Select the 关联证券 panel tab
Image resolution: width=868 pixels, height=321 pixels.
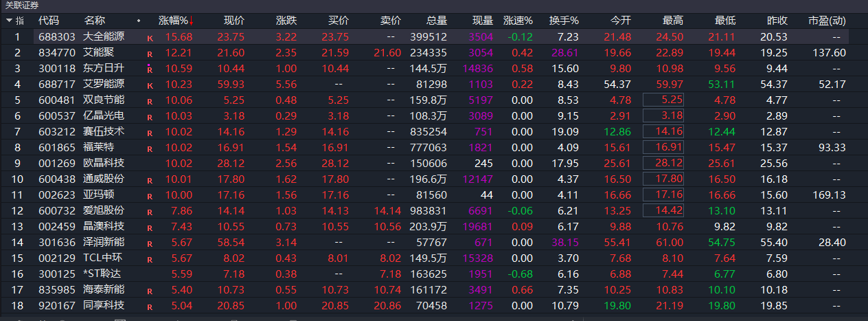(23, 5)
